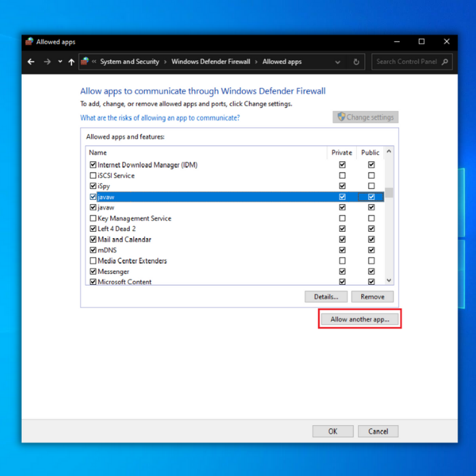
Task: Toggle Public checkbox on highlighted javaw row
Action: 371,197
